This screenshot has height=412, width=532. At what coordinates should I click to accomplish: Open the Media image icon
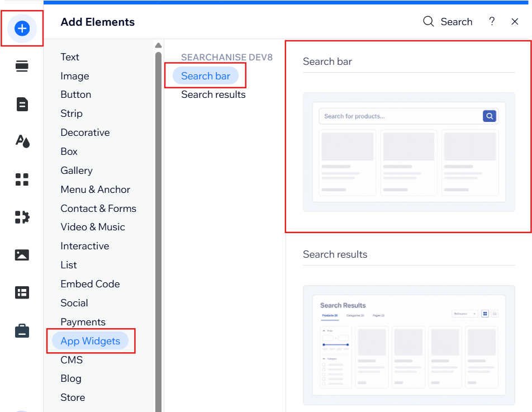(22, 255)
